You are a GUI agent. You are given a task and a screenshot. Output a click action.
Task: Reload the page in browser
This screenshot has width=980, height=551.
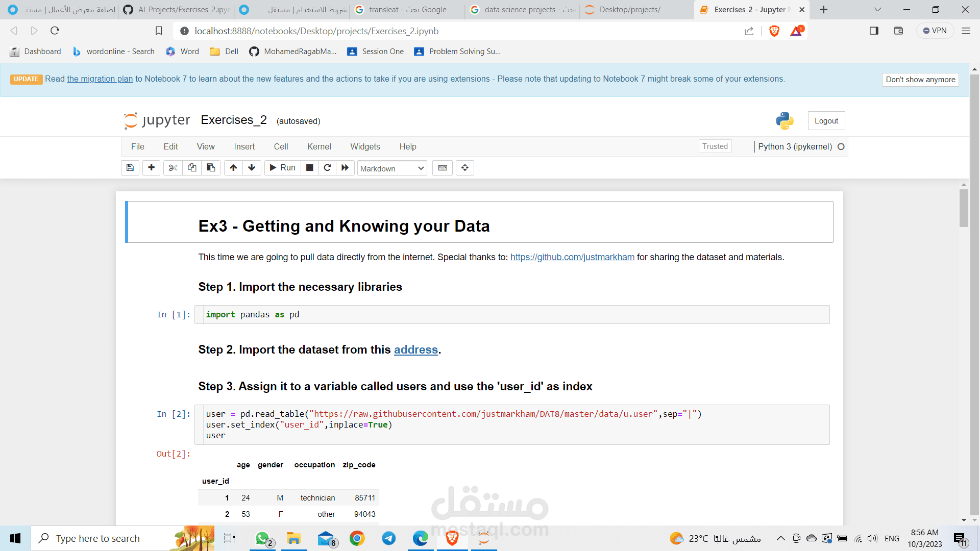55,31
